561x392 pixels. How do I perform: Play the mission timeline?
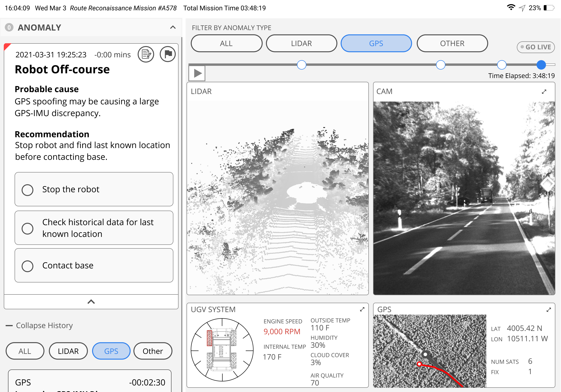click(x=197, y=73)
